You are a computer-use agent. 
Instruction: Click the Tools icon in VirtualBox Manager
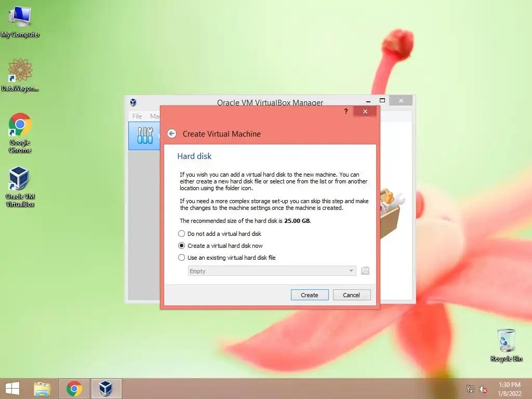(145, 136)
